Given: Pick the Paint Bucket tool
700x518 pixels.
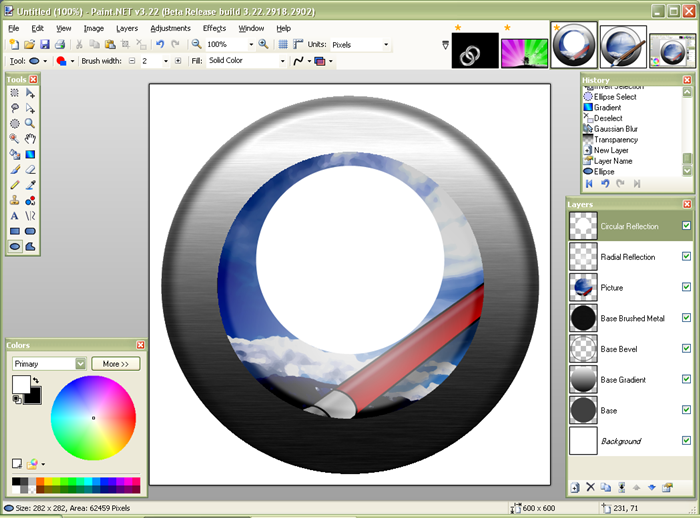Looking at the screenshot, I should coord(15,155).
